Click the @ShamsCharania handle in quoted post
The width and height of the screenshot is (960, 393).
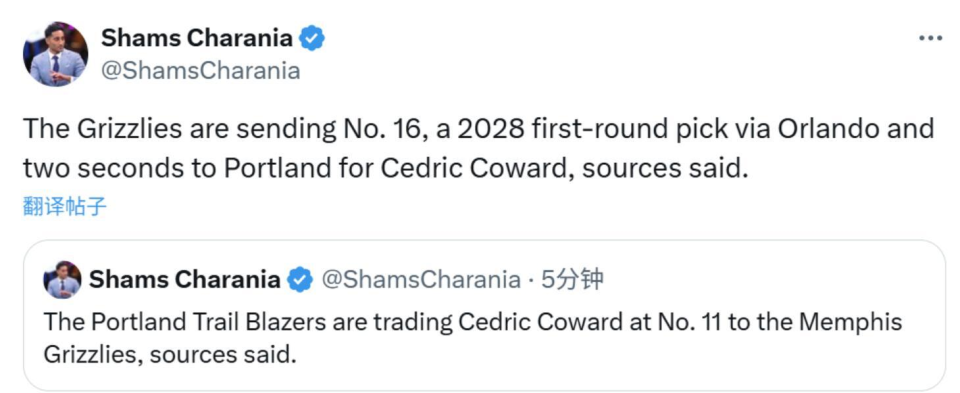click(421, 280)
